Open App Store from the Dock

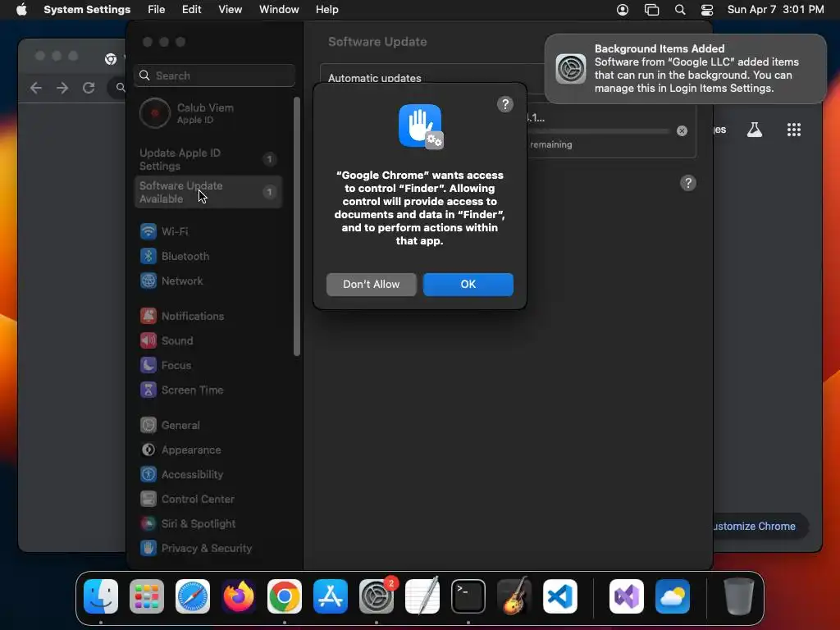331,596
